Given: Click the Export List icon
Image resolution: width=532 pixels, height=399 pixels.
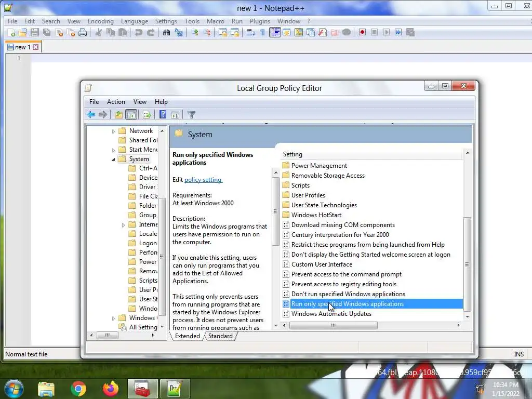Looking at the screenshot, I should (x=147, y=115).
